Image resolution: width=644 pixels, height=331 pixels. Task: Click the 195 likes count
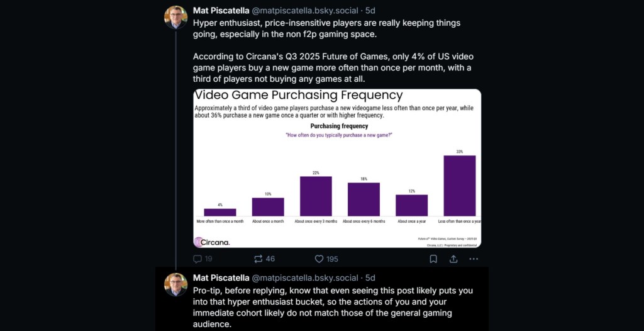(332, 259)
